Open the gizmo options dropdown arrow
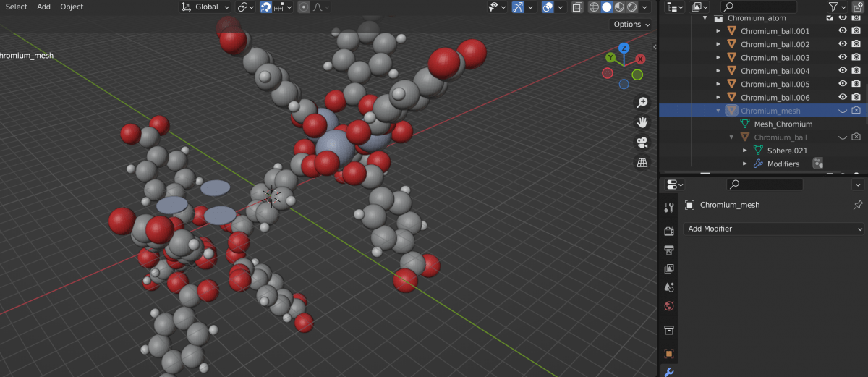This screenshot has width=868, height=377. [530, 7]
